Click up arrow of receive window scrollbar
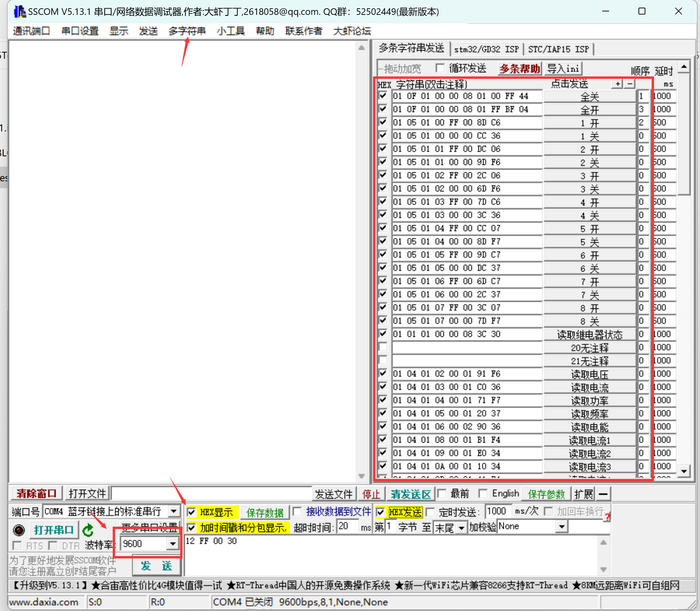 click(362, 48)
